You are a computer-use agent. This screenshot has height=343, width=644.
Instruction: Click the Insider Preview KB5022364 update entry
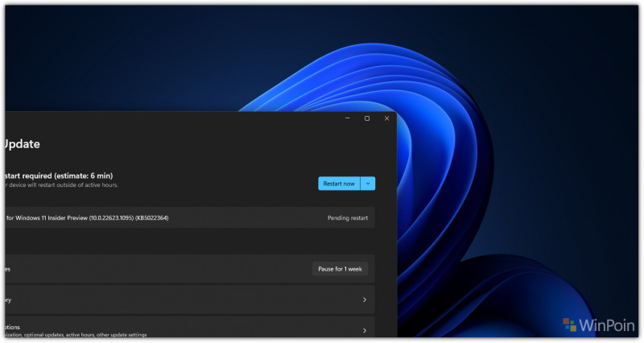pyautogui.click(x=190, y=217)
